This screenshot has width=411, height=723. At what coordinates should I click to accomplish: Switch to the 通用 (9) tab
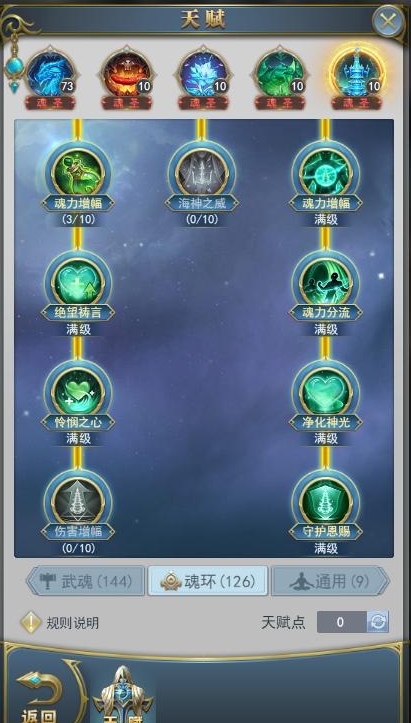pyautogui.click(x=330, y=581)
